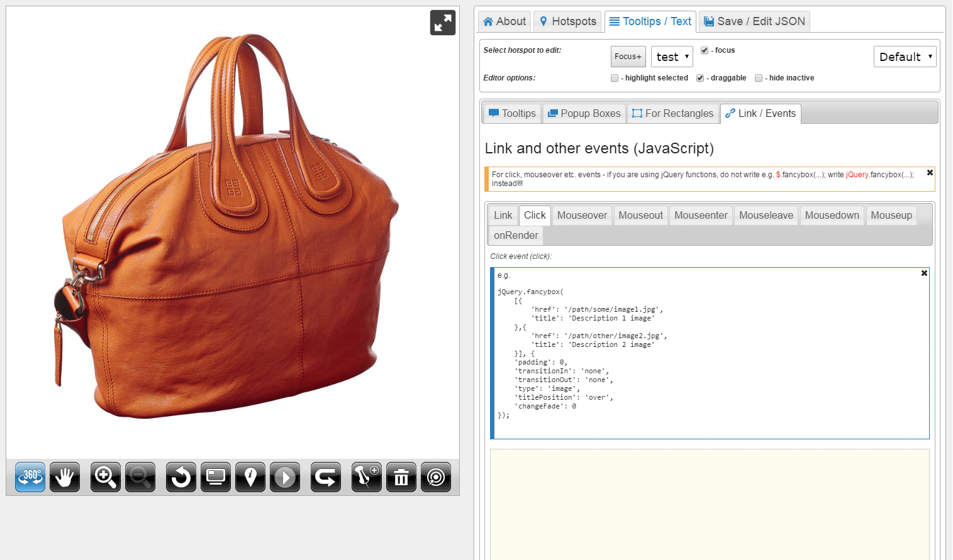Click the 'Editor options:' label

[509, 78]
